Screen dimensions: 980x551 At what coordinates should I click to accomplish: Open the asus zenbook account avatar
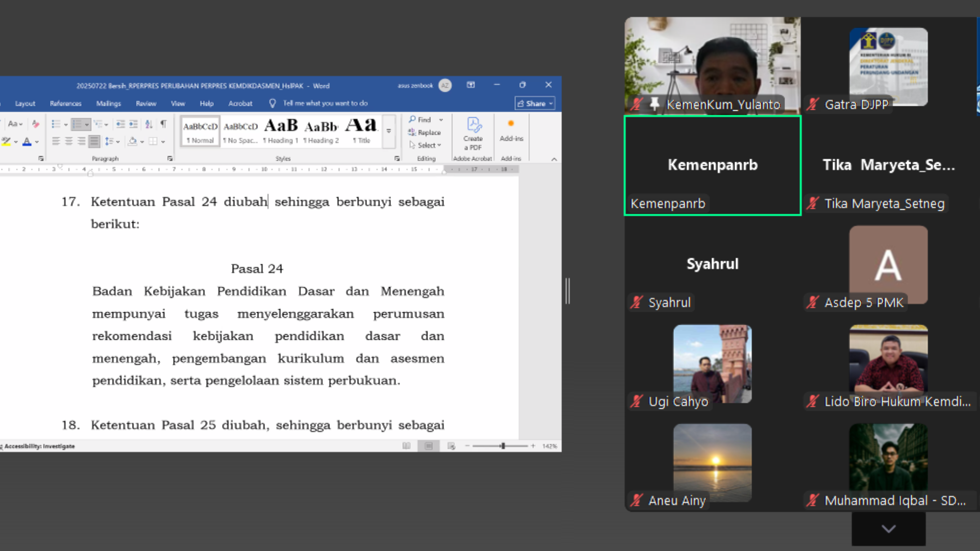445,86
